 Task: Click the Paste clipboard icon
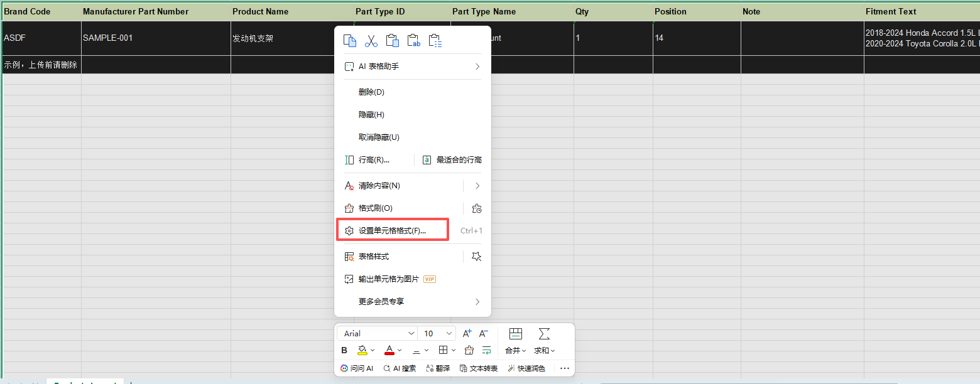pyautogui.click(x=393, y=41)
